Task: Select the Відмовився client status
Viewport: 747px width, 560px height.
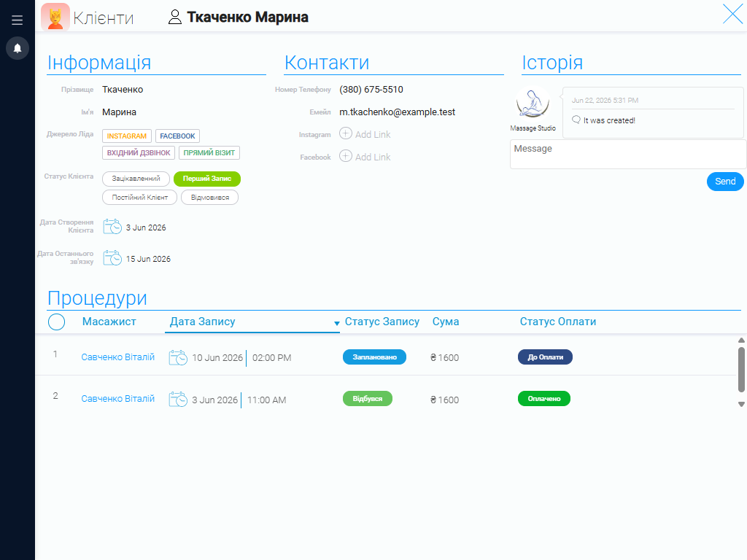Action: tap(209, 197)
